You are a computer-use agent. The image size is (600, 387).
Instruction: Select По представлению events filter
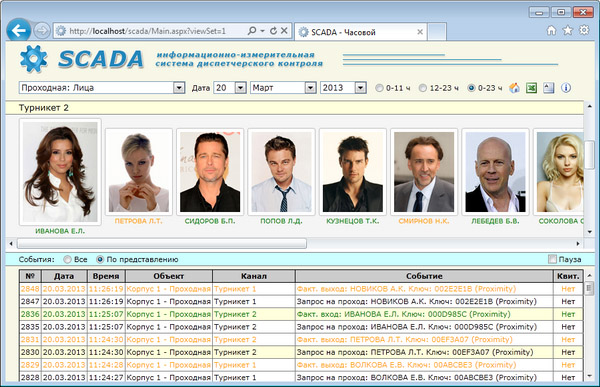tap(100, 260)
